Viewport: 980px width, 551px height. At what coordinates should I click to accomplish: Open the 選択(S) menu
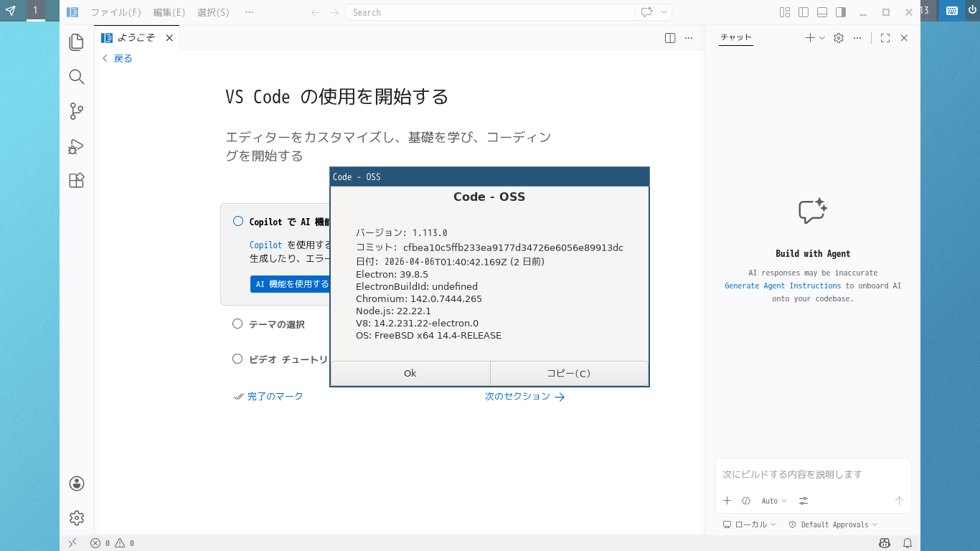213,12
